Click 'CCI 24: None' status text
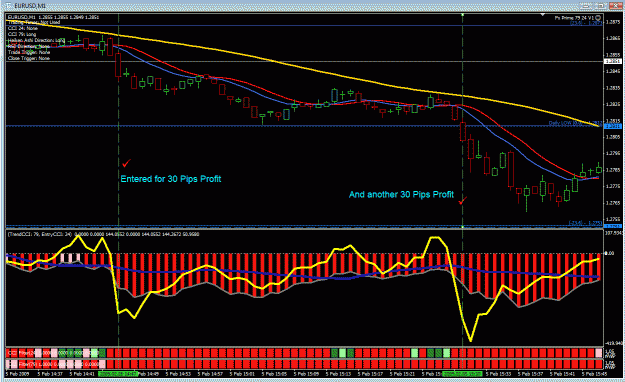 23,28
